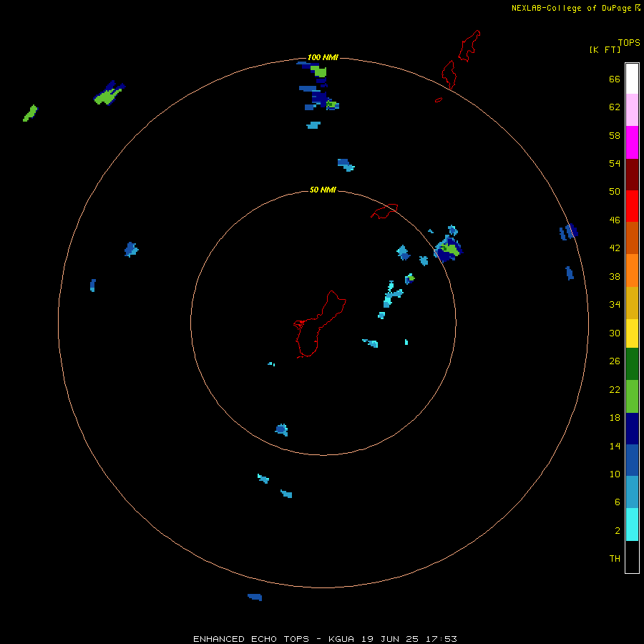
Task: Click the "[K FT]" units label
Action: coord(605,50)
